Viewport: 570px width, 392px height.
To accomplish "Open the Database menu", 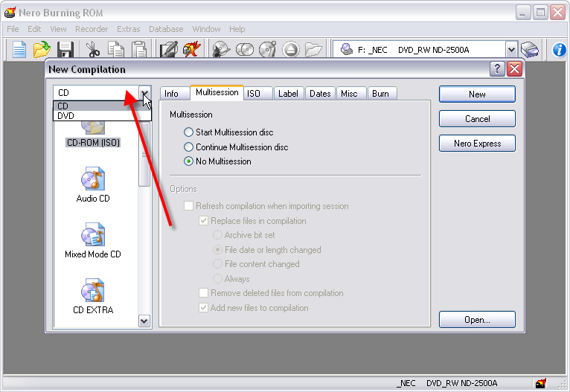I will [166, 29].
